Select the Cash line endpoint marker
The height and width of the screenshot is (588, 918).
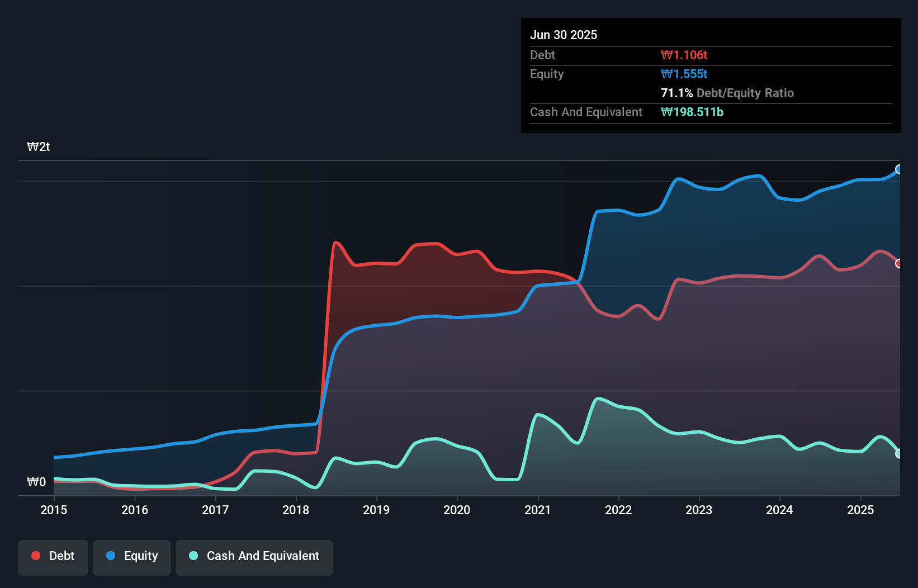tap(899, 454)
